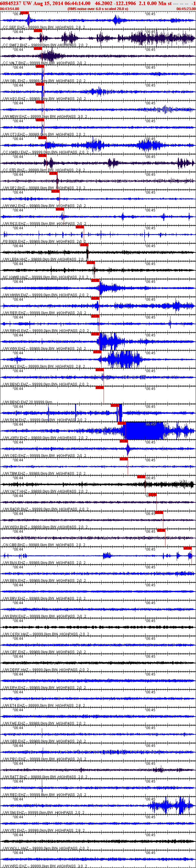
Task: Click the red pick flag on PB.B926.EHZ trace
Action: pos(80,227)
